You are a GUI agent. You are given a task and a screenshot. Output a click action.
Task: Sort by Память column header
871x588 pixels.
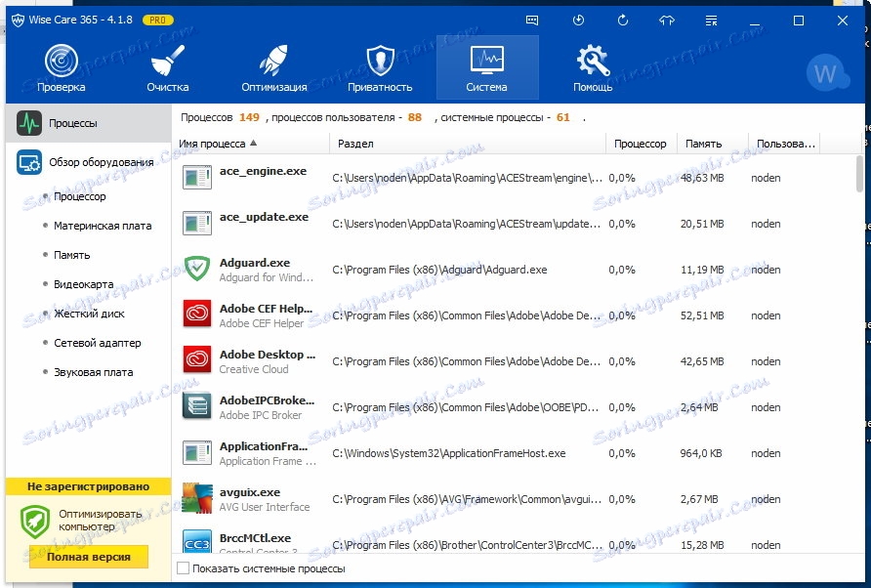point(713,144)
